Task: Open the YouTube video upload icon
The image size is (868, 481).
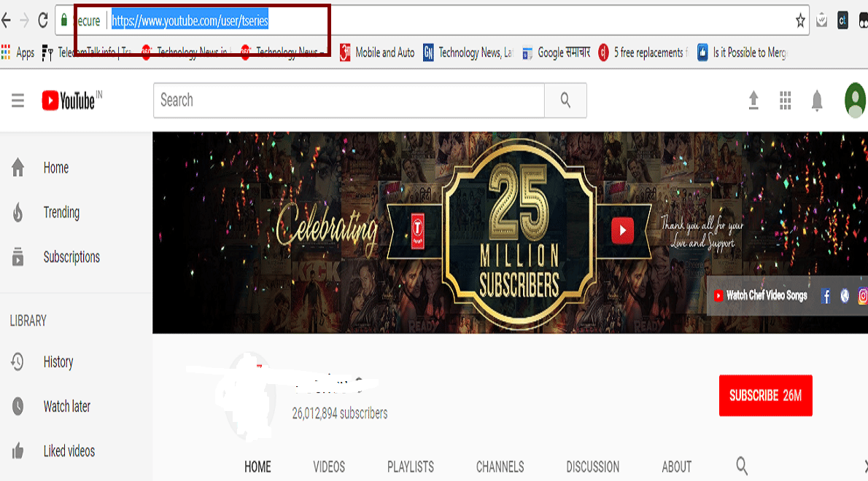Action: [x=753, y=101]
